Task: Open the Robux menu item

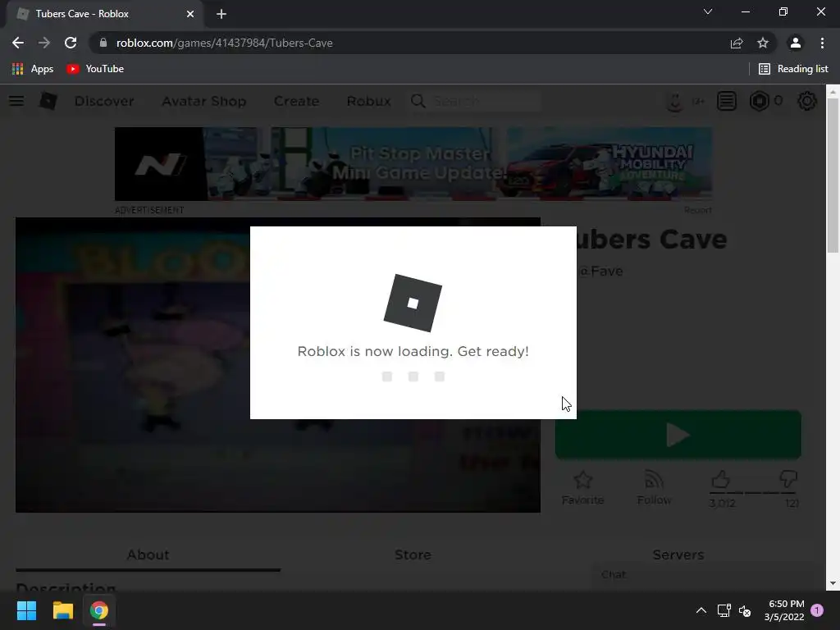Action: tap(368, 101)
